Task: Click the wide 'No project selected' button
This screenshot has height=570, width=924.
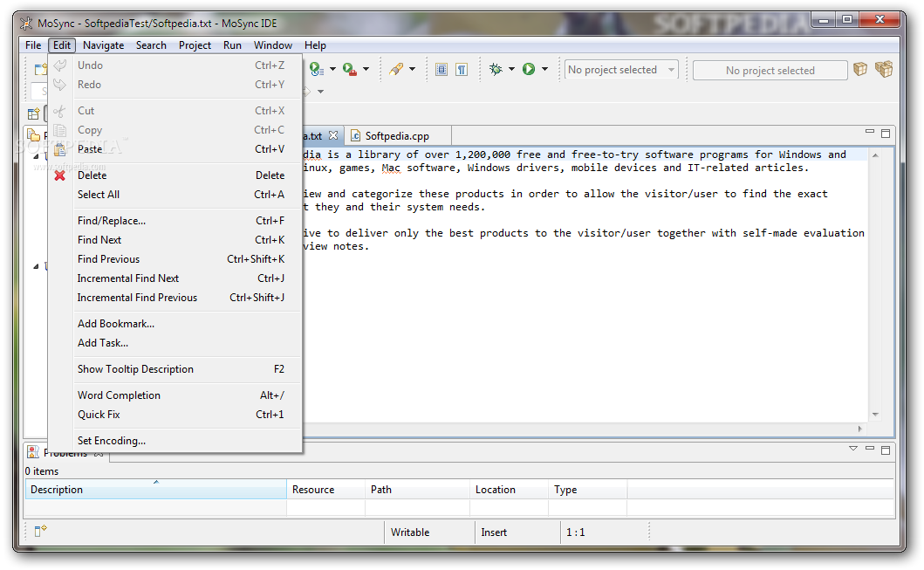Action: point(770,70)
